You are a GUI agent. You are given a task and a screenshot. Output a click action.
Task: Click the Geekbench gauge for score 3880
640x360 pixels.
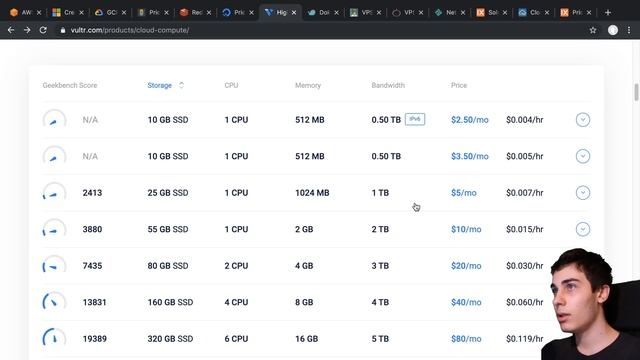54,229
